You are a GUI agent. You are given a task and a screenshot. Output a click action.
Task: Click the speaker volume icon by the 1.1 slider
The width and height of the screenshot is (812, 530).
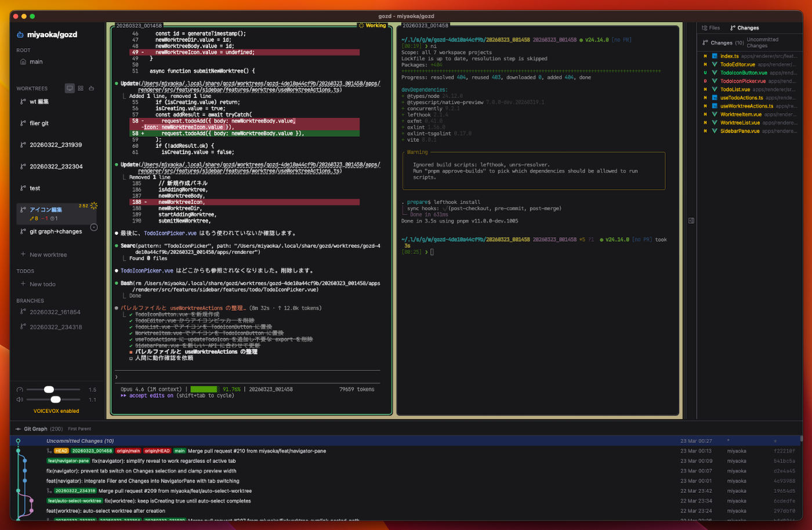20,400
